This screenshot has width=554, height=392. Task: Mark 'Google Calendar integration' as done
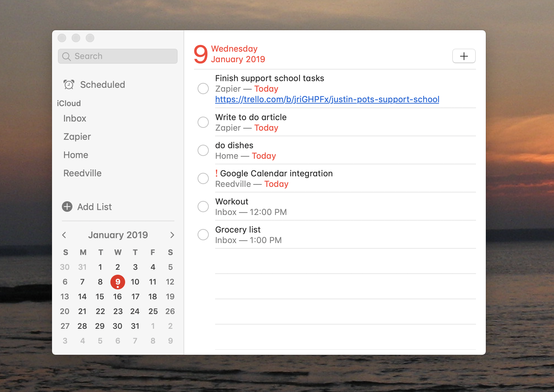[203, 178]
